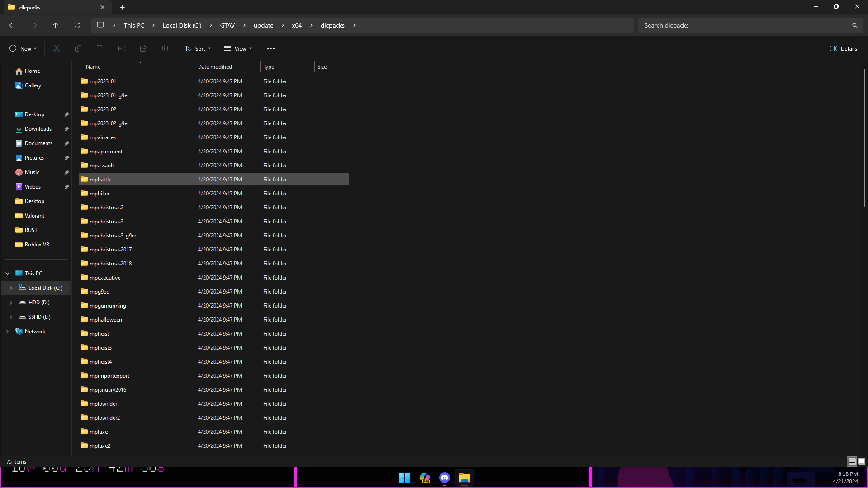Click the Back navigation arrow
This screenshot has width=868, height=488.
coord(12,25)
